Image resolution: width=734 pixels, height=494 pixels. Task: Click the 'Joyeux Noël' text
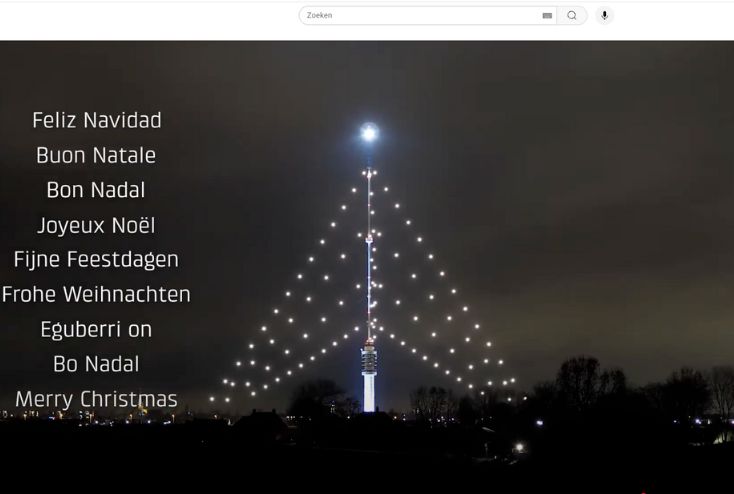(x=96, y=225)
